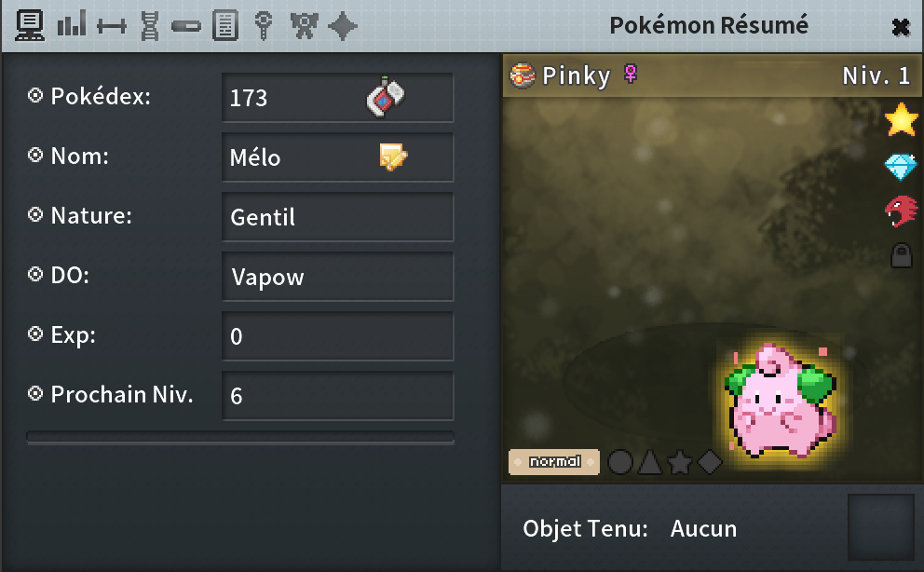Select the triangle marking shape
924x572 pixels.
click(650, 462)
